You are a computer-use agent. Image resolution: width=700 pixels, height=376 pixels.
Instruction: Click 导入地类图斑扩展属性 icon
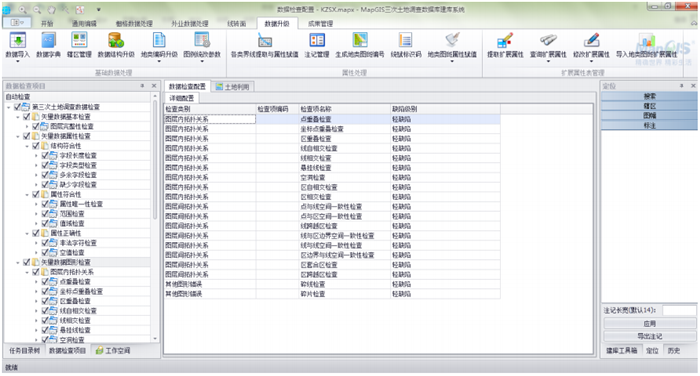[x=646, y=41]
